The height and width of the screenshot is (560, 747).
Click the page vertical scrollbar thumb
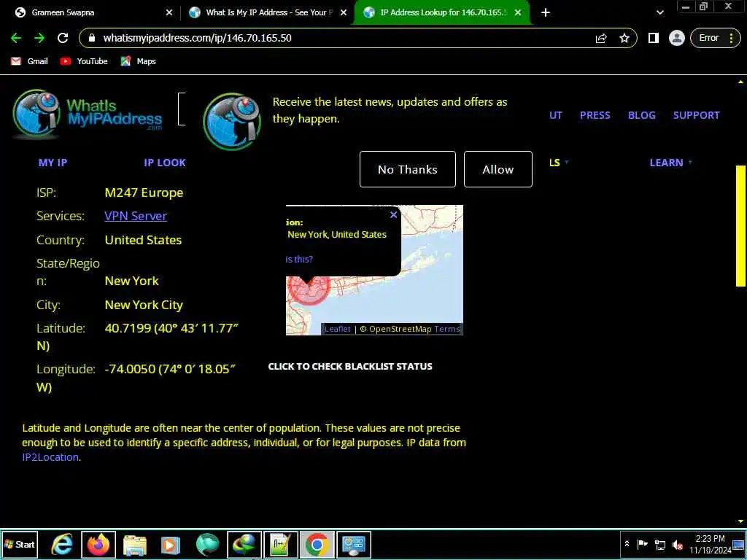point(741,226)
